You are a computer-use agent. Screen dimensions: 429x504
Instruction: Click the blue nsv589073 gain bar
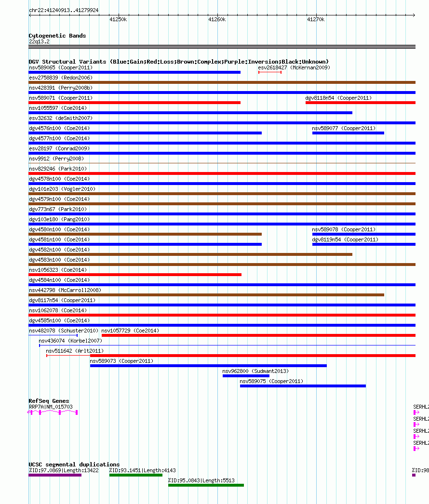pos(208,366)
